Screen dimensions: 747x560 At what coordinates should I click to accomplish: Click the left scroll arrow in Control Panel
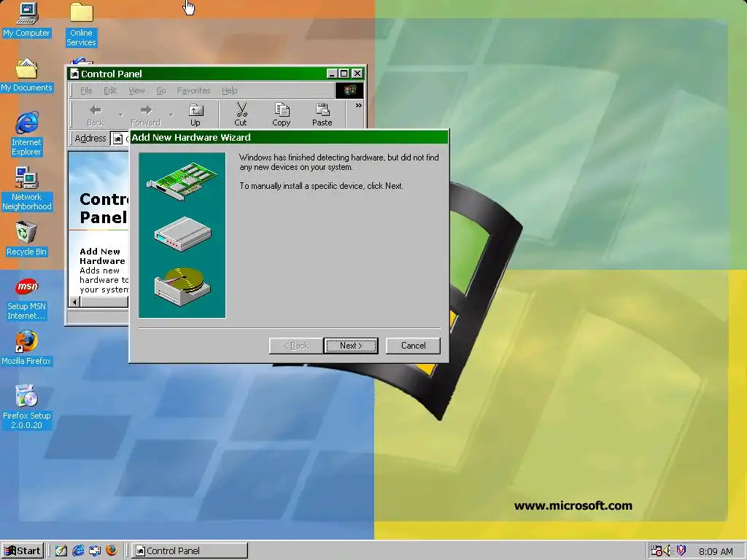pos(75,302)
